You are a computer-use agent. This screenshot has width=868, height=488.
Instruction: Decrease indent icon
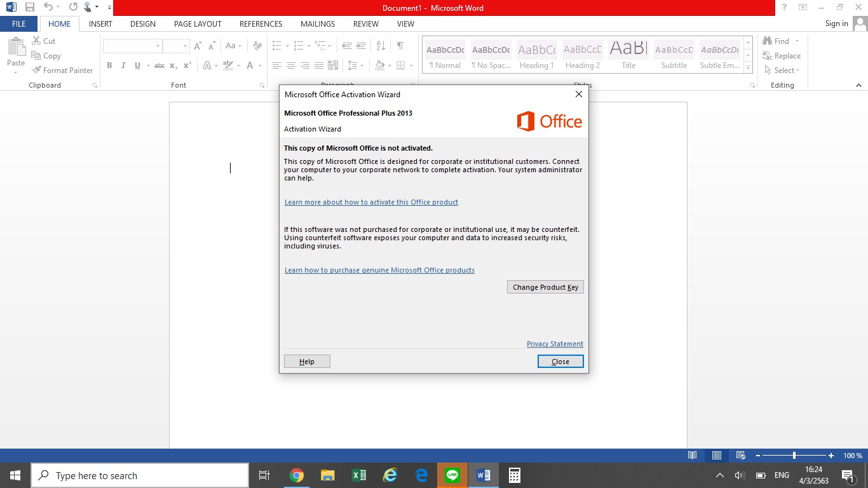tap(346, 46)
